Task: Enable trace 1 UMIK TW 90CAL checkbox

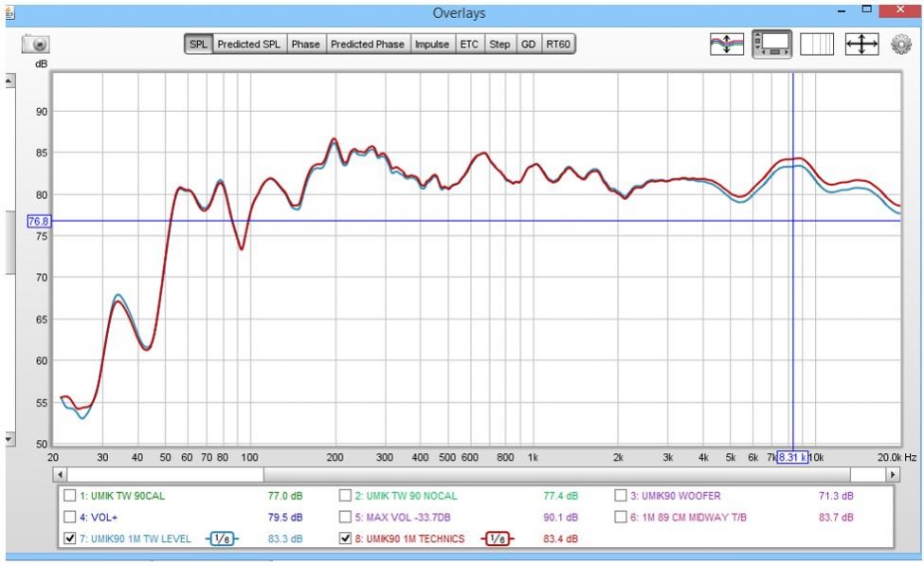Action: 69,495
